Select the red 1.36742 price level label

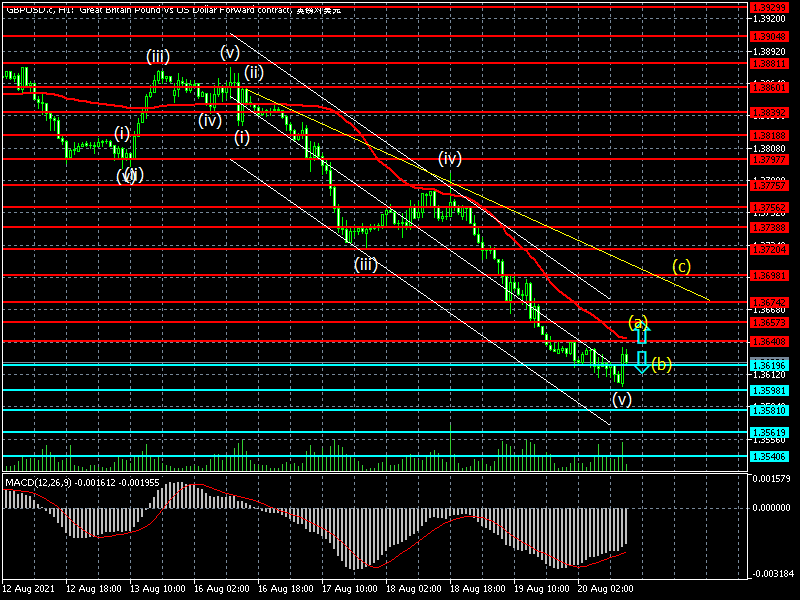[x=769, y=303]
